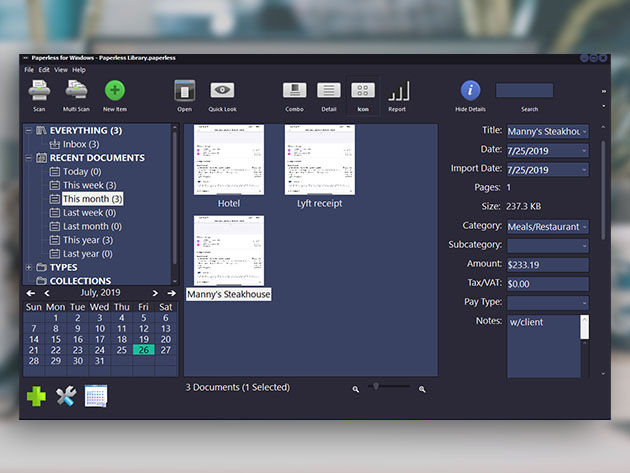The height and width of the screenshot is (473, 630).
Task: Select the COLLECTIONS folder
Action: coord(80,281)
